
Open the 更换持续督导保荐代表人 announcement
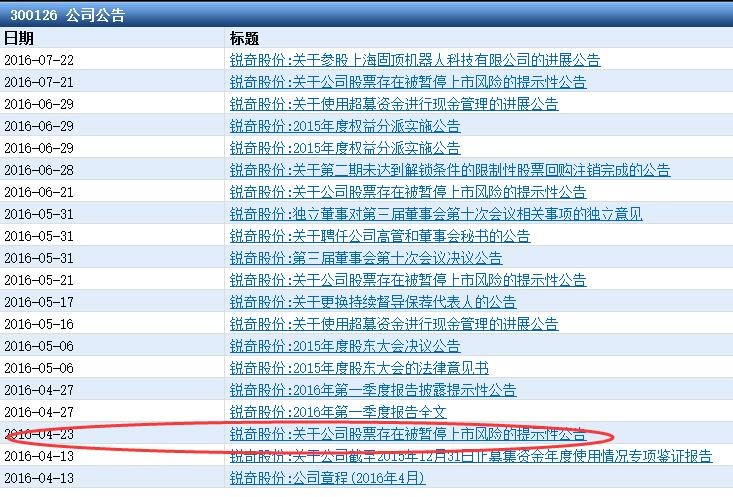[373, 302]
